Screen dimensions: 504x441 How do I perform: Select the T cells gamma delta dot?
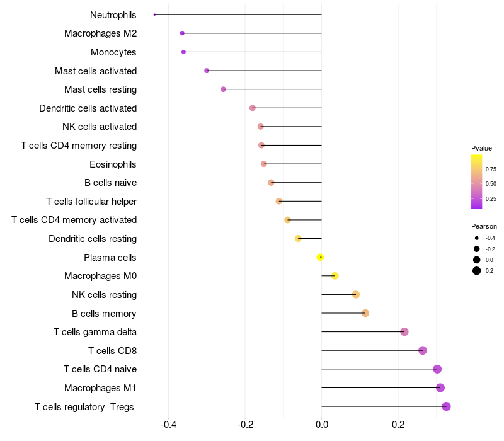click(404, 332)
